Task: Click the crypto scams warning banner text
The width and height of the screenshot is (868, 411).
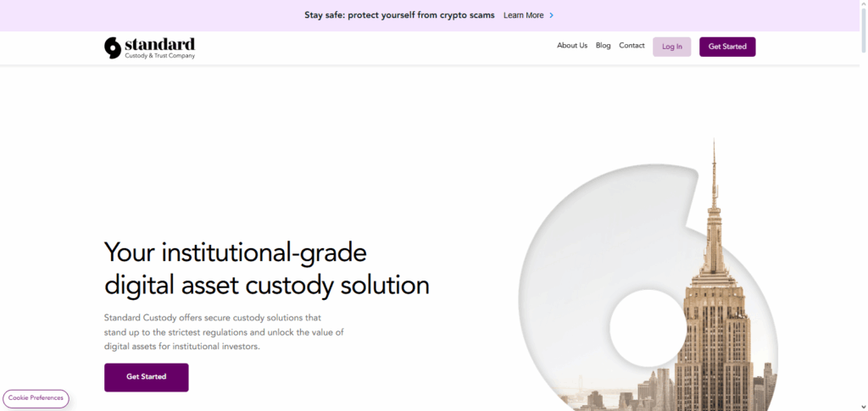Action: click(399, 15)
